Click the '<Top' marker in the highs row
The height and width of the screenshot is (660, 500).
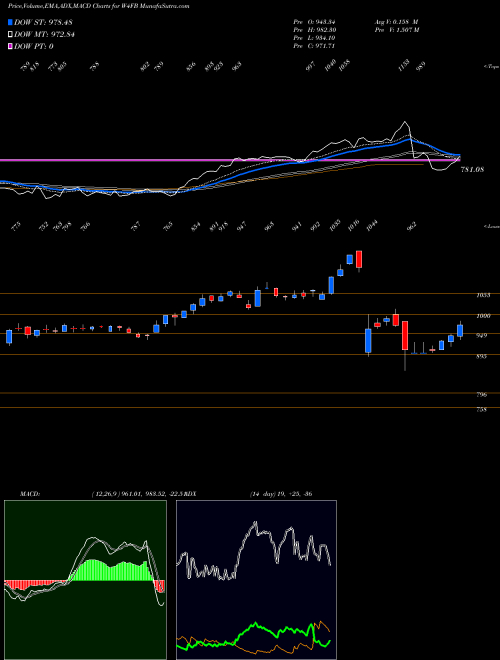click(491, 67)
